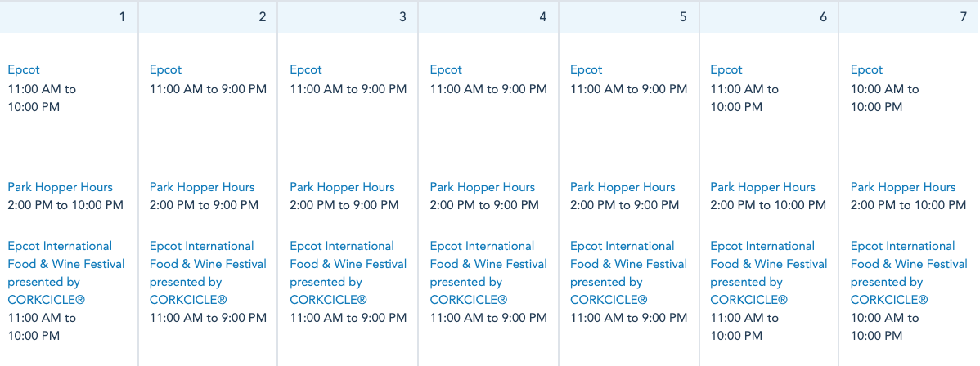The width and height of the screenshot is (980, 366).
Task: Open Park Hopper Hours on day 1
Action: (61, 188)
